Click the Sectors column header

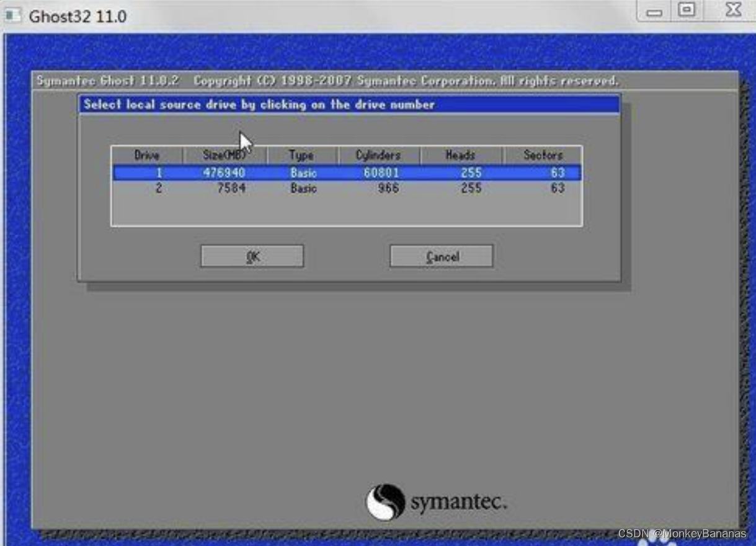tap(543, 155)
